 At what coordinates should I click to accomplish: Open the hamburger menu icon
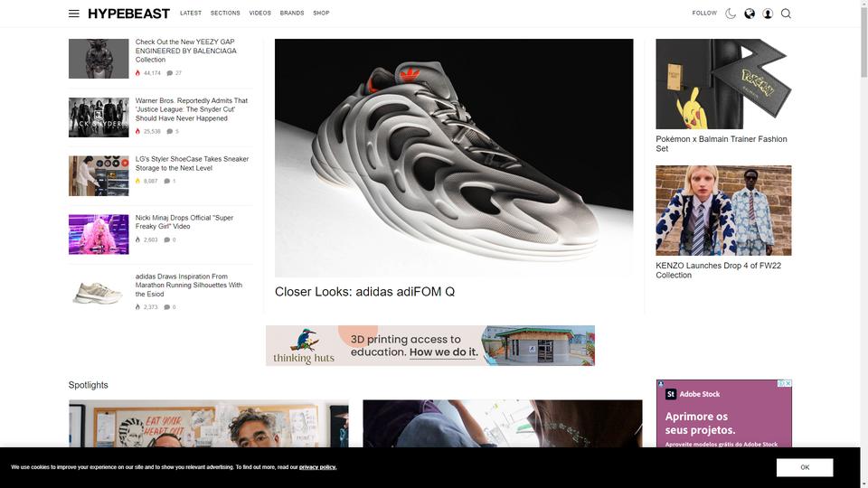click(73, 14)
